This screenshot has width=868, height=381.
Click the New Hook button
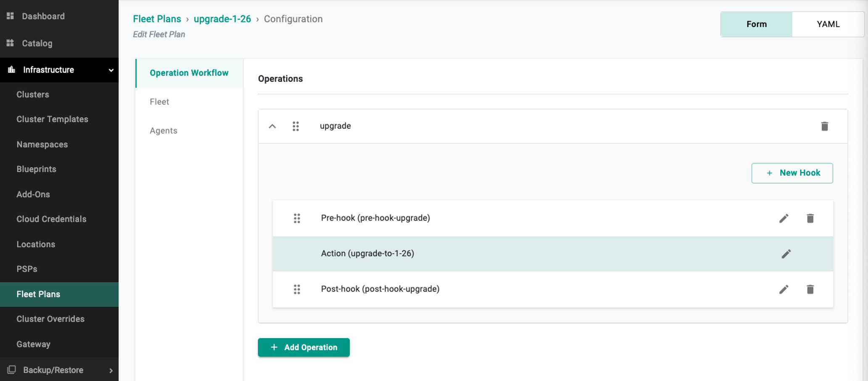coord(792,173)
